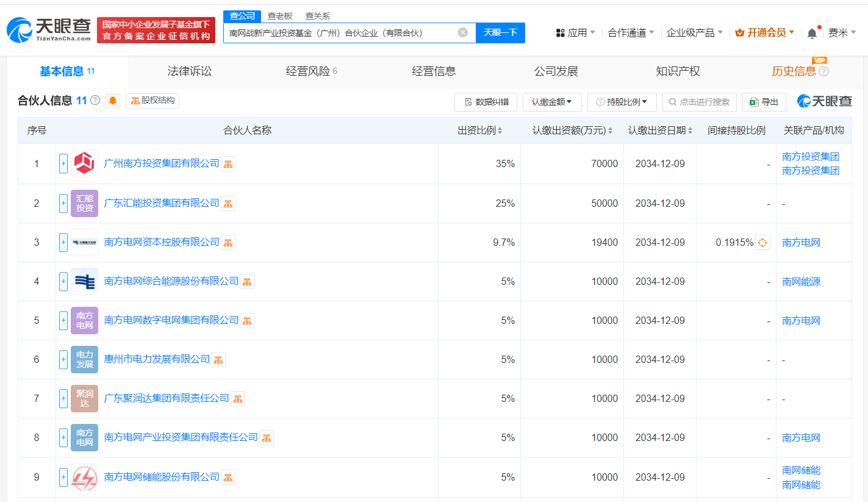Open the 广州南方投资集团有限公司 link
The width and height of the screenshot is (868, 502).
click(162, 163)
